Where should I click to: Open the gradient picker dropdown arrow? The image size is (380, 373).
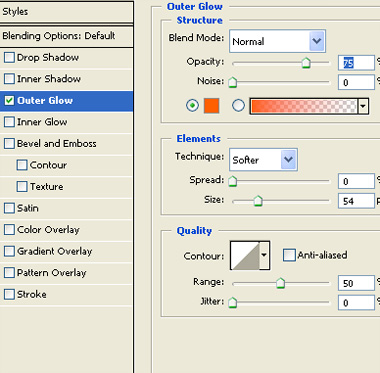(363, 107)
